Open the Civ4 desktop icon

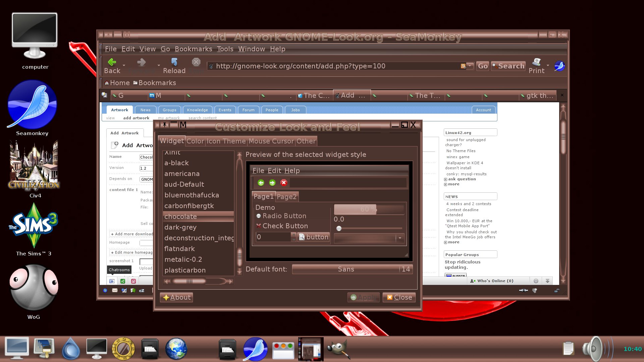point(34,165)
